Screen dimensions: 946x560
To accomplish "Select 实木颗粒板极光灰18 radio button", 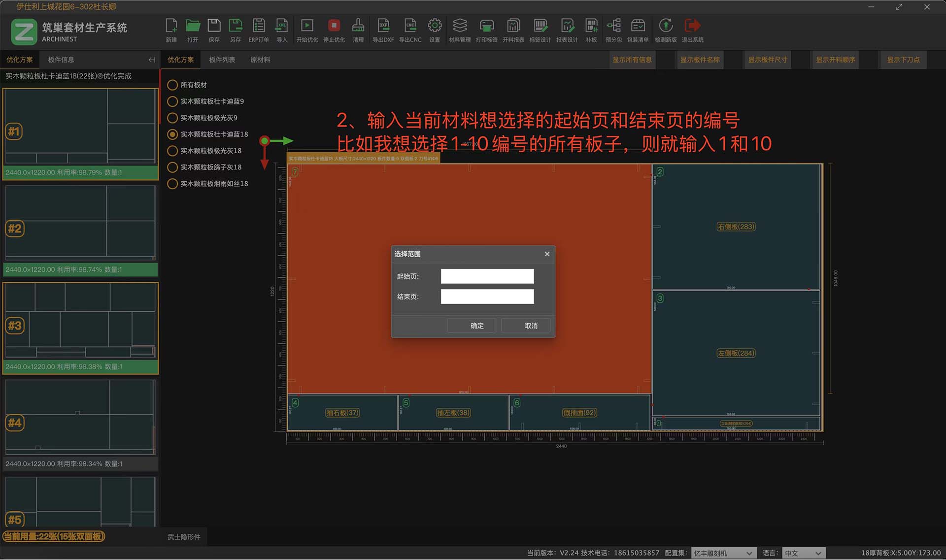I will click(172, 151).
